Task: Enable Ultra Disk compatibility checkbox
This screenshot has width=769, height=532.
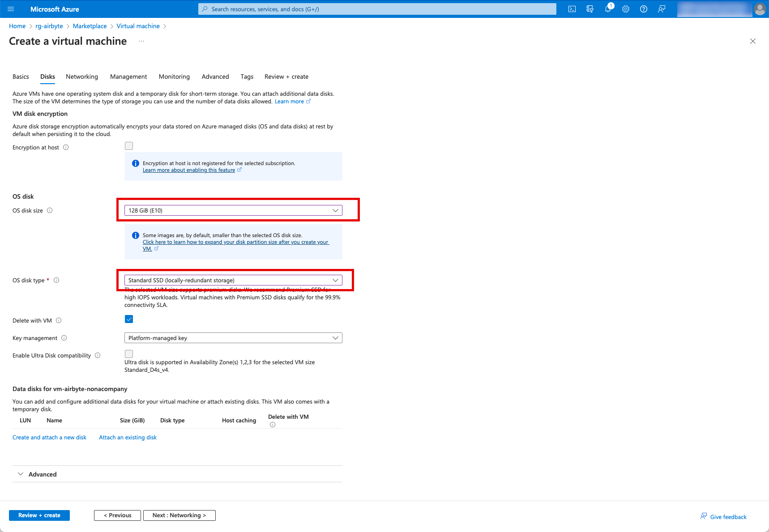Action: 129,354
